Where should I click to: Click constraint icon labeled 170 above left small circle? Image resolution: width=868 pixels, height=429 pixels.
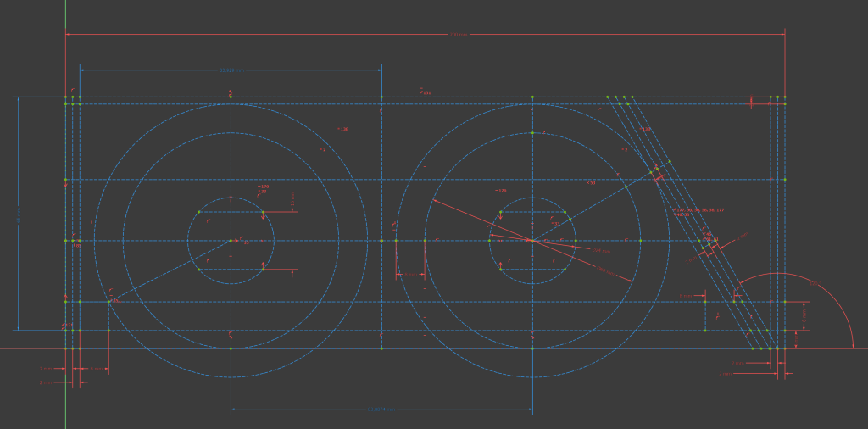pyautogui.click(x=264, y=187)
